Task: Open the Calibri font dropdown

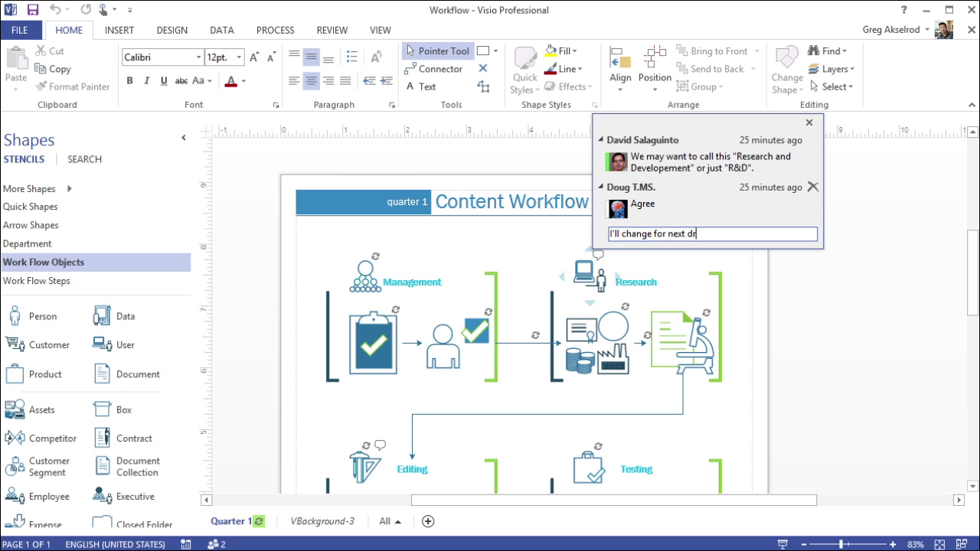Action: coord(198,57)
